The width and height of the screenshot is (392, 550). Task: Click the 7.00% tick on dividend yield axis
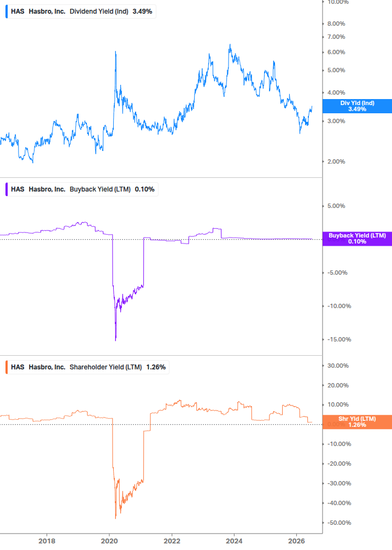(x=336, y=37)
